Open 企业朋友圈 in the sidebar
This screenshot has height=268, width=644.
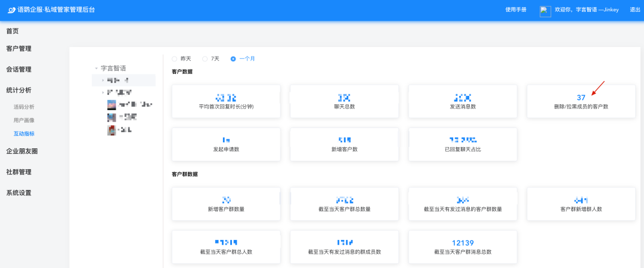pyautogui.click(x=22, y=151)
